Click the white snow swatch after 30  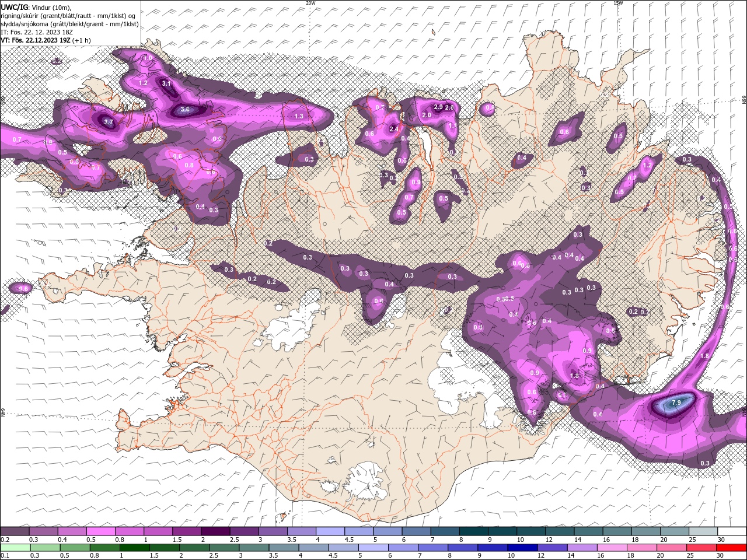(x=731, y=531)
